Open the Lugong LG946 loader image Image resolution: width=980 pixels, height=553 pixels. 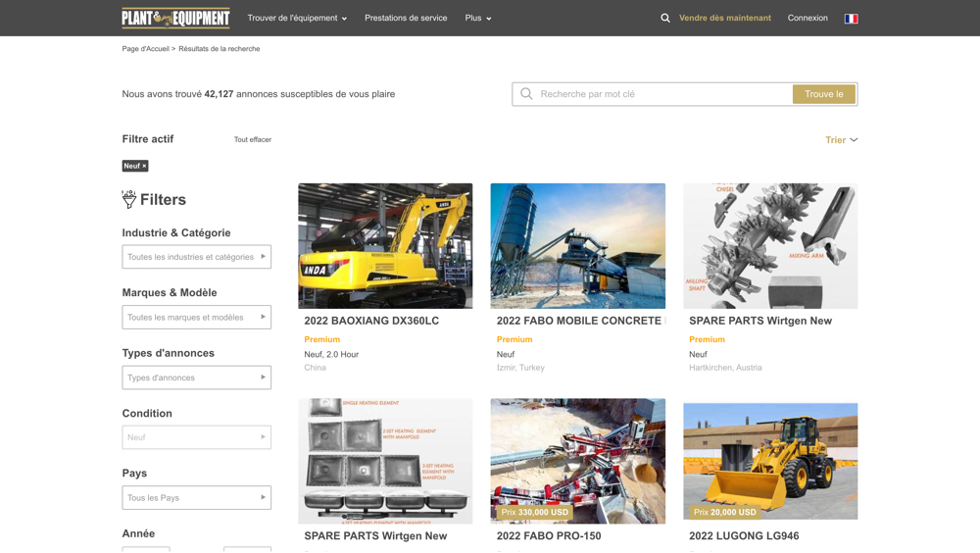tap(770, 461)
